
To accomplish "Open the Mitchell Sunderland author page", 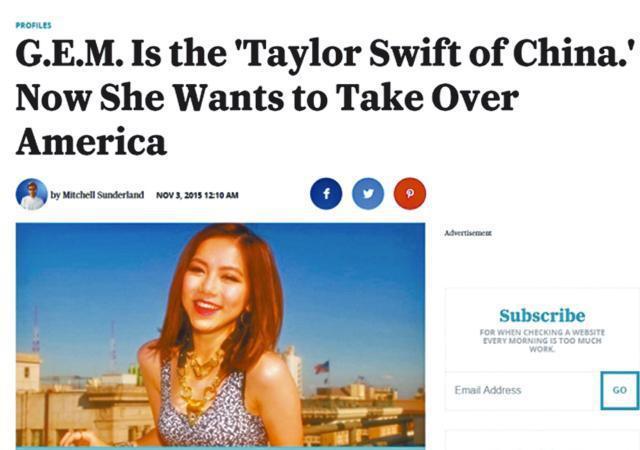I will (103, 195).
